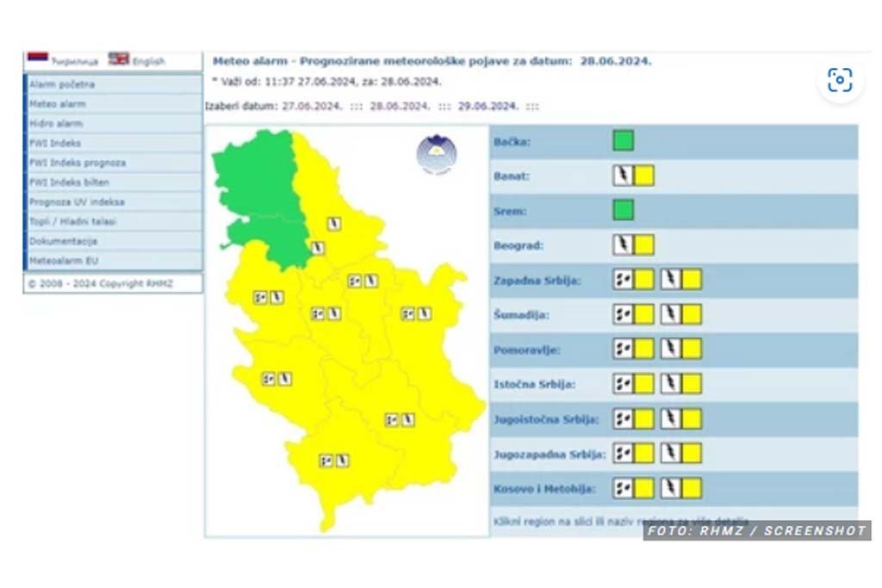This screenshot has width=882, height=588.
Task: Open the Meteo alarm menu item
Action: (58, 104)
